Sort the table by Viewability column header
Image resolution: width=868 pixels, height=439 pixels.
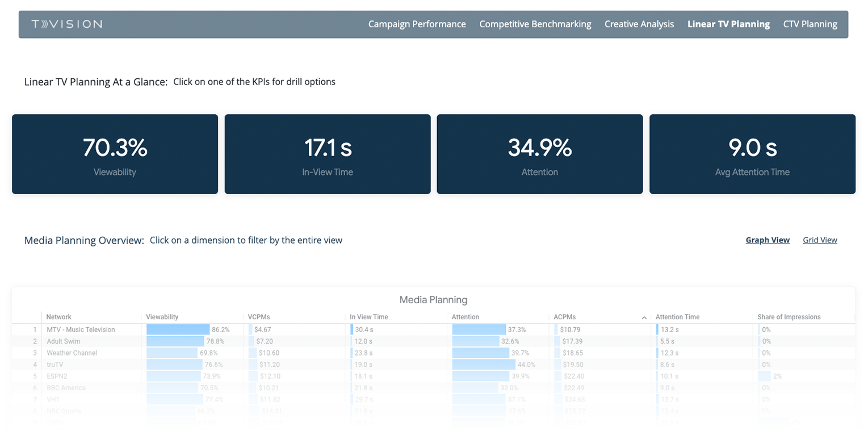click(x=163, y=317)
